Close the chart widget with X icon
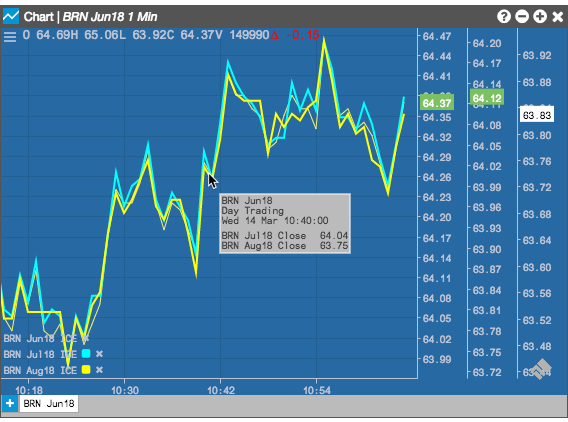This screenshot has height=422, width=568. click(x=557, y=17)
